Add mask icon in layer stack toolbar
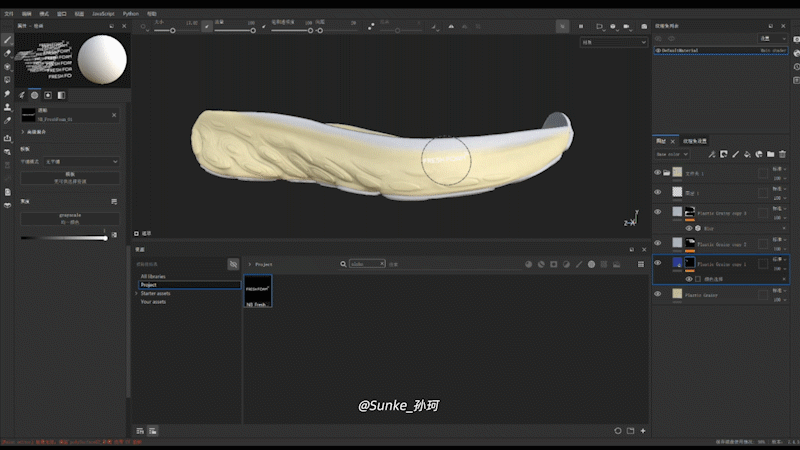Screen dimensions: 800x450 click(x=723, y=154)
